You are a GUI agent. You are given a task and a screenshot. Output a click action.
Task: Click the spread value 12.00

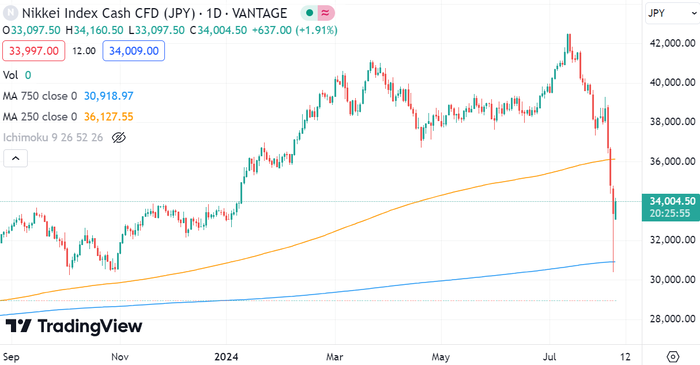(x=84, y=51)
